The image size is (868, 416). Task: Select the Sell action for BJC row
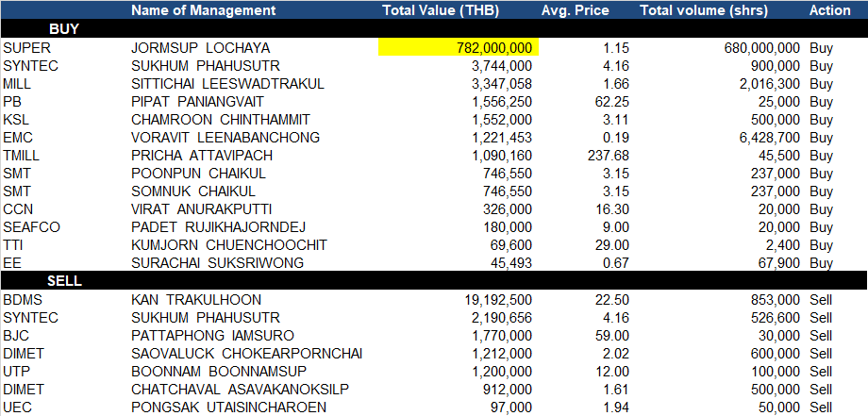[821, 336]
